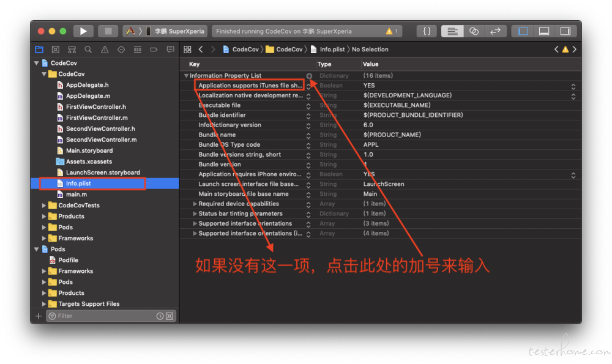Viewport: 612px width, 364px height.
Task: Expand Required device capabilities row
Action: point(195,204)
